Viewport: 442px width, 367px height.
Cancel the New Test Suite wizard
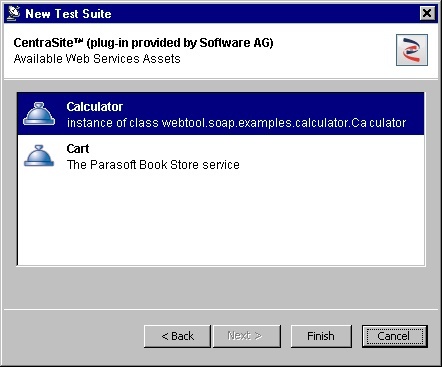click(x=394, y=336)
